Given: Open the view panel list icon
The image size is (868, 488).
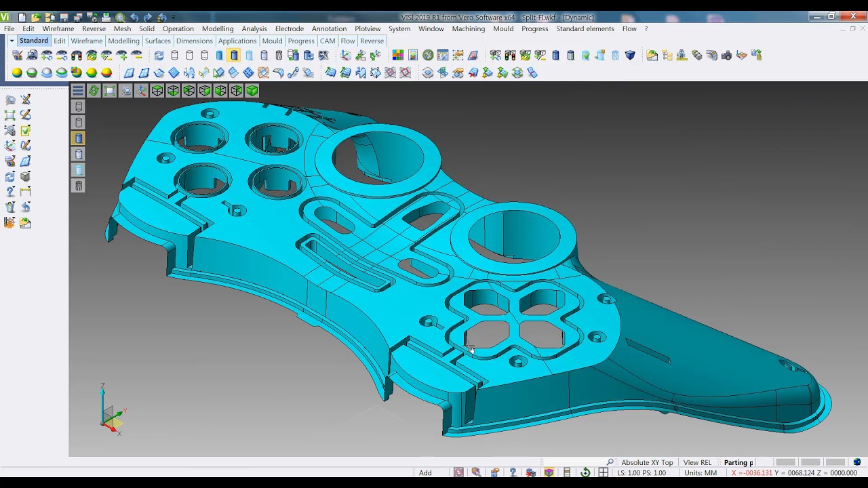Looking at the screenshot, I should (78, 91).
